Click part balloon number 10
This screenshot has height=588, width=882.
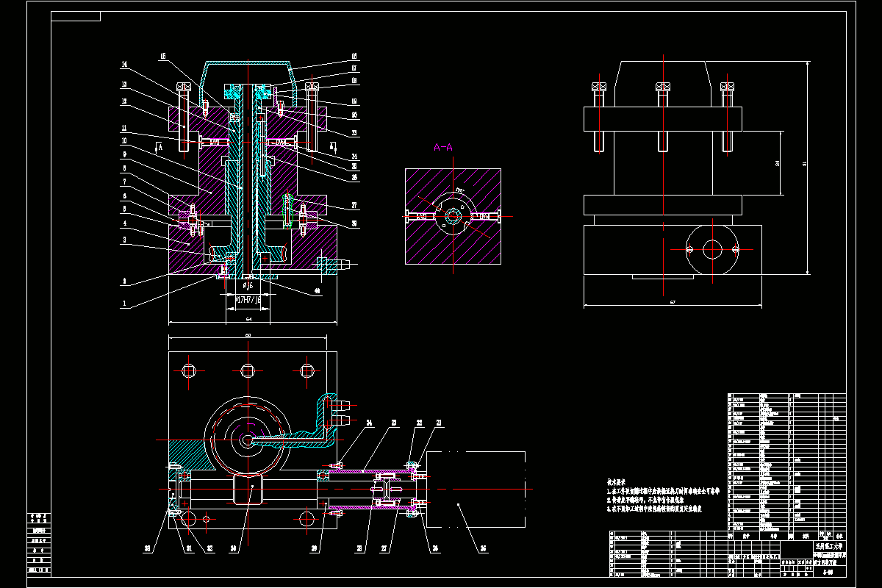[125, 140]
